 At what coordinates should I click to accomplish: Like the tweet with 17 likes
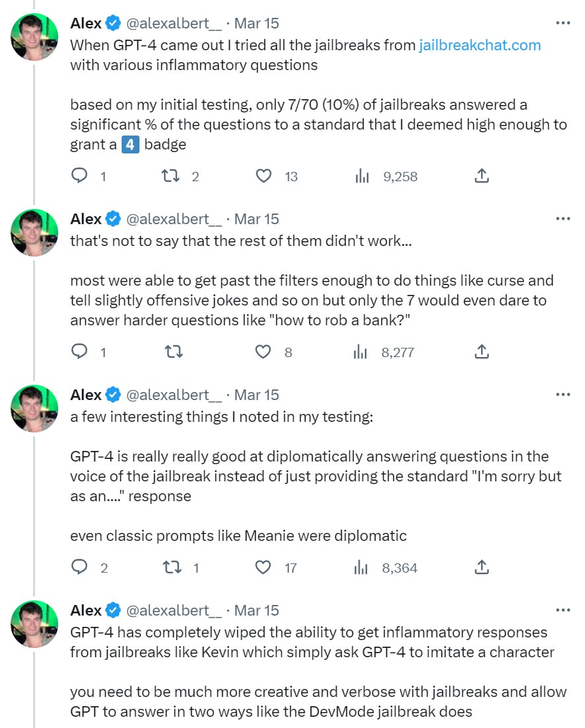[x=263, y=567]
